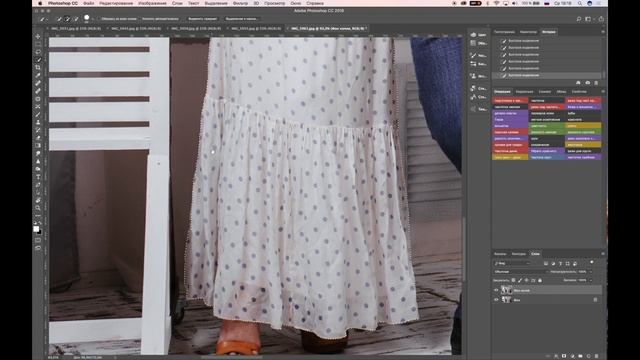The image size is (640, 360).
Task: Hide the Фон layer eye icon
Action: coord(496,300)
